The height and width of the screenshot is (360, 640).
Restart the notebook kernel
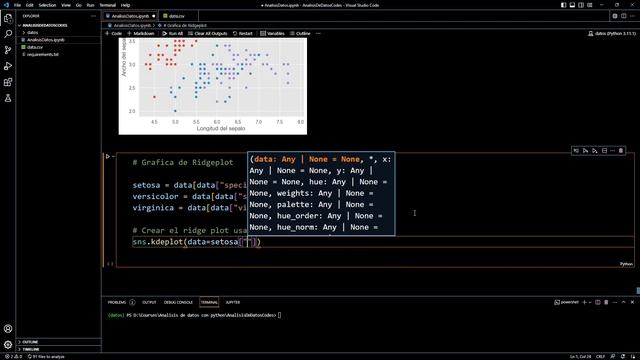242,33
